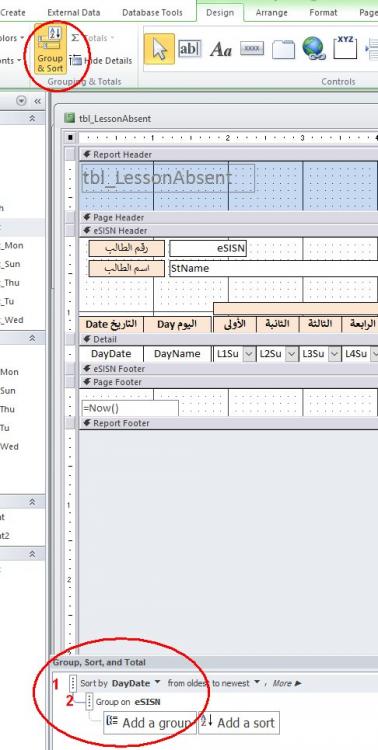The height and width of the screenshot is (750, 378).
Task: Choose the Select pointer control tool
Action: [x=159, y=49]
